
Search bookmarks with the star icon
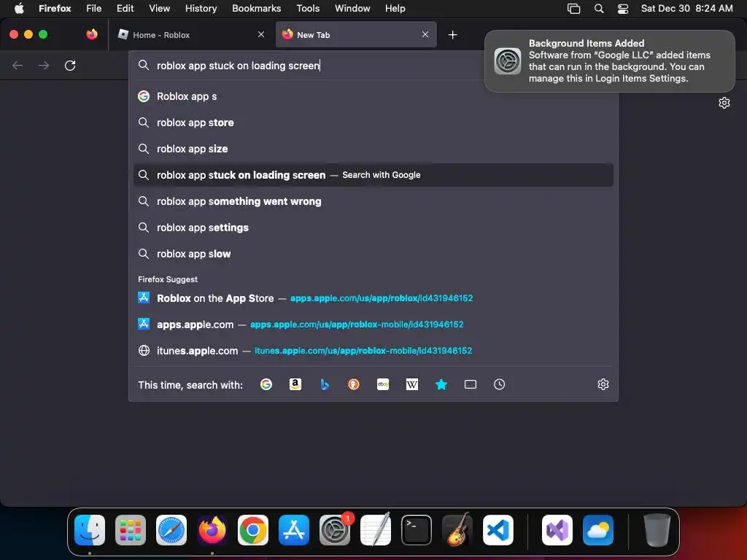pos(441,384)
